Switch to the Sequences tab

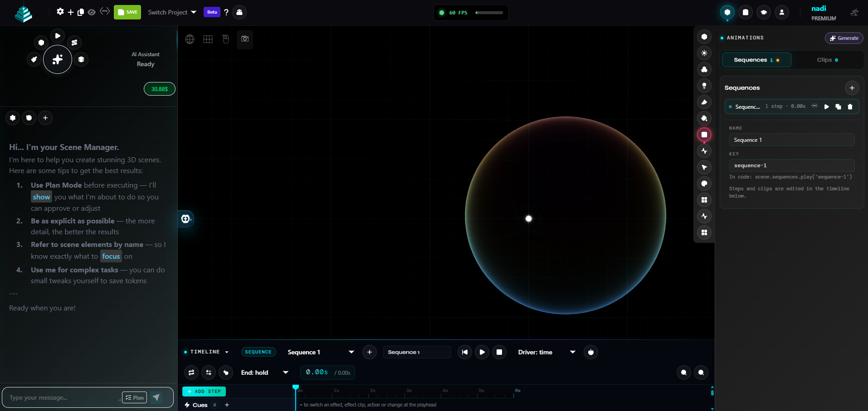[756, 60]
